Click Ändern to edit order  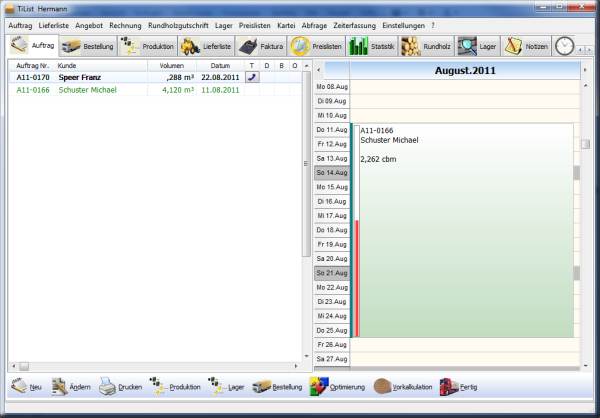[71, 387]
